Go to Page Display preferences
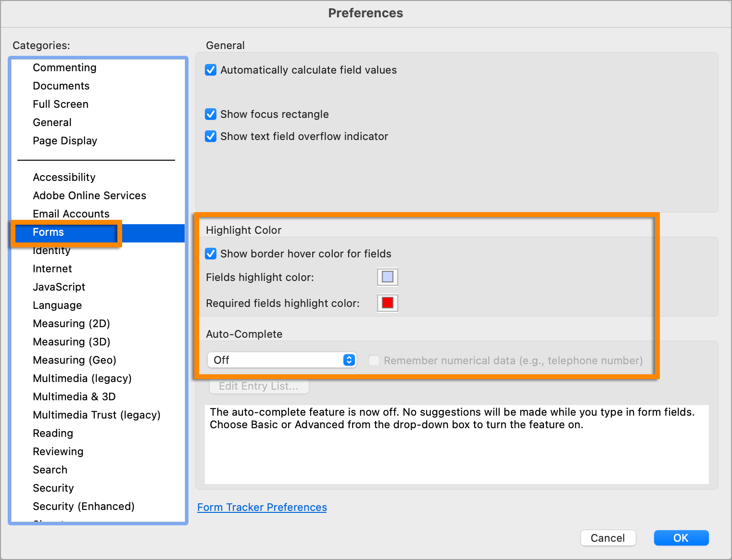 coord(65,141)
